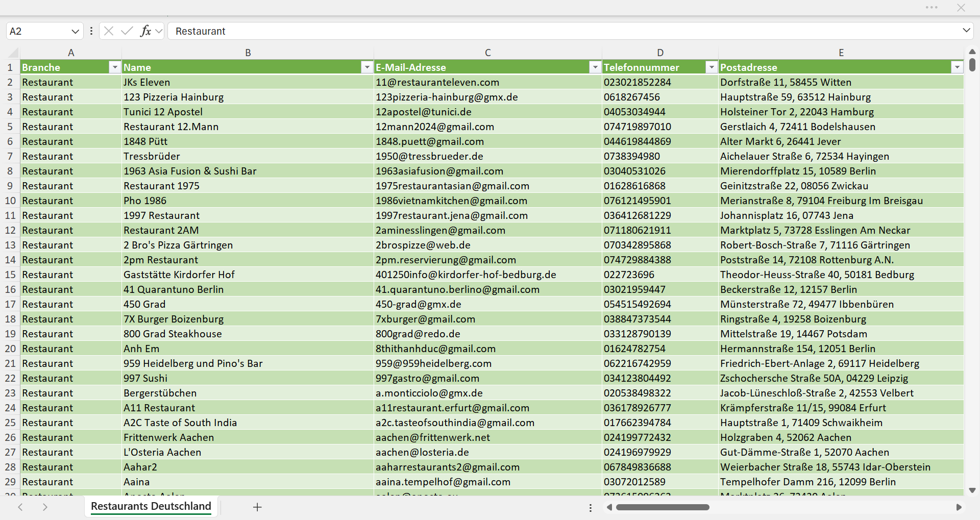Screen dimensions: 980x520
Task: Select column E header
Action: pos(841,53)
